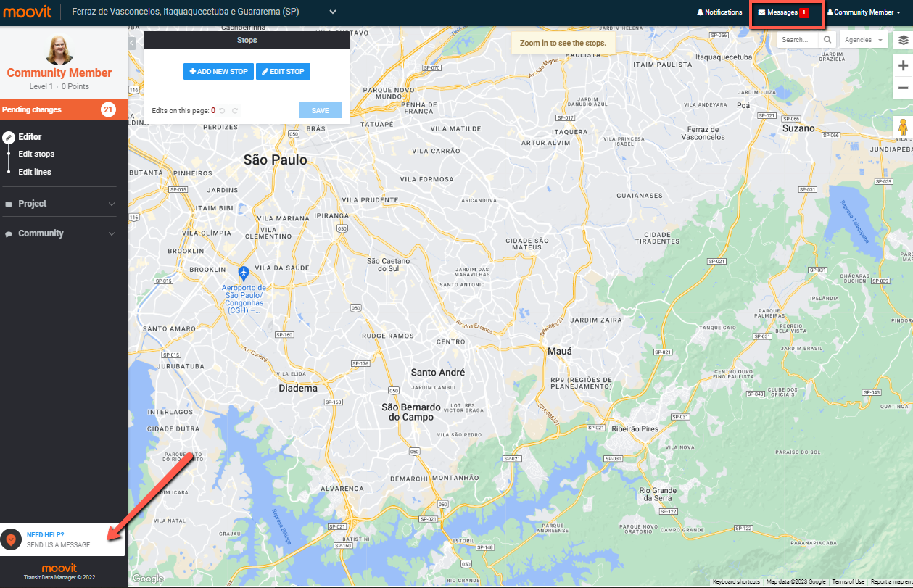Screen dimensions: 913x588
Task: Click the help location pin icon
Action: pos(11,540)
